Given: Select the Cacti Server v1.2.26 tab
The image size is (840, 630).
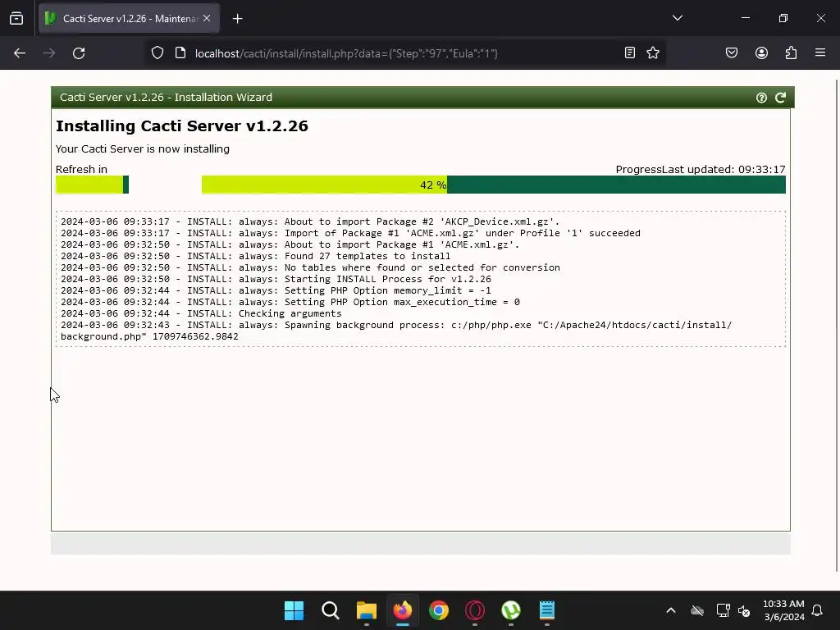Looking at the screenshot, I should coord(129,19).
